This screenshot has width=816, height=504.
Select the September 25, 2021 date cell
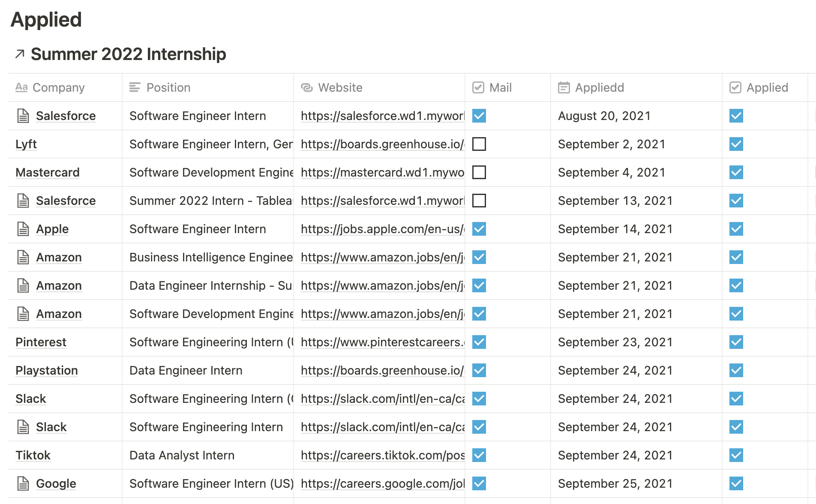click(x=636, y=483)
